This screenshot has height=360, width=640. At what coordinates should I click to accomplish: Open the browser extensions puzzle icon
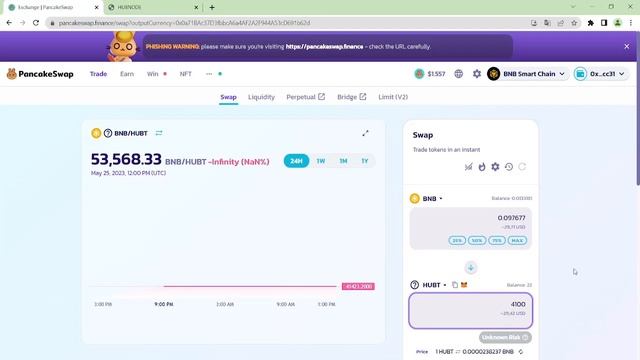point(591,23)
